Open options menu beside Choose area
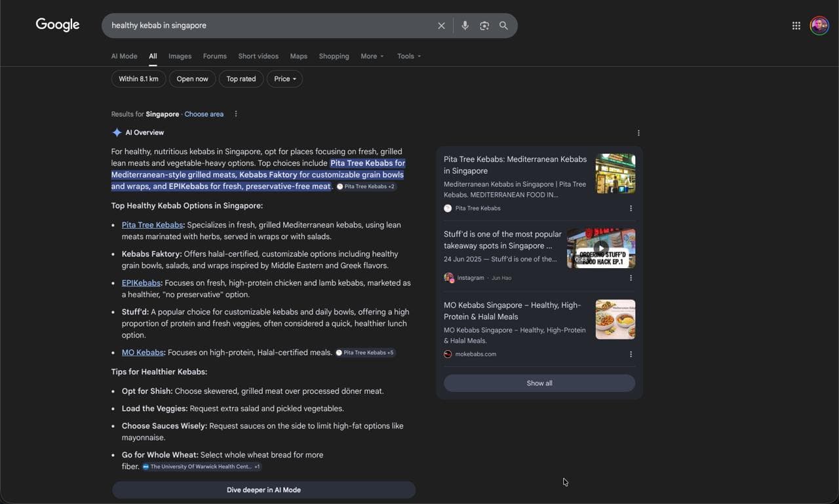The width and height of the screenshot is (839, 504). 236,114
